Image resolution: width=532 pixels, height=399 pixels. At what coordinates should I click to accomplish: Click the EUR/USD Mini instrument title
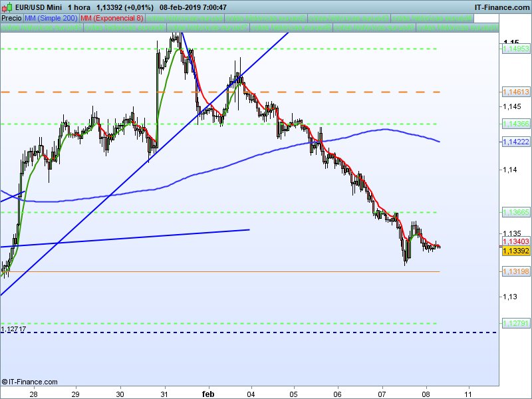pyautogui.click(x=37, y=7)
